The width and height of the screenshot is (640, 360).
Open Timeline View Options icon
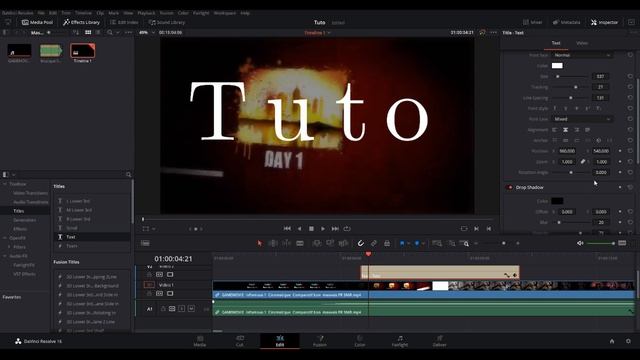pyautogui.click(x=145, y=243)
